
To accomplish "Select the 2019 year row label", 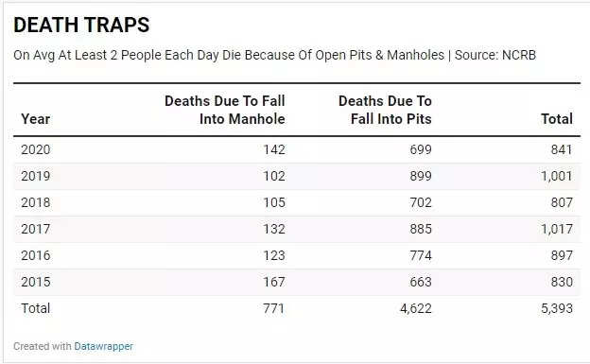I will click(x=35, y=176).
